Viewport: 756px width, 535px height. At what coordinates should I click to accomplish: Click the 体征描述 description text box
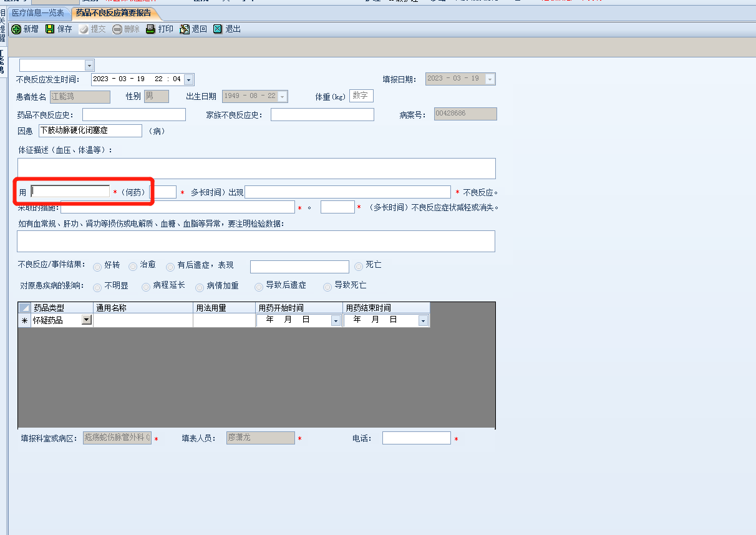click(256, 169)
